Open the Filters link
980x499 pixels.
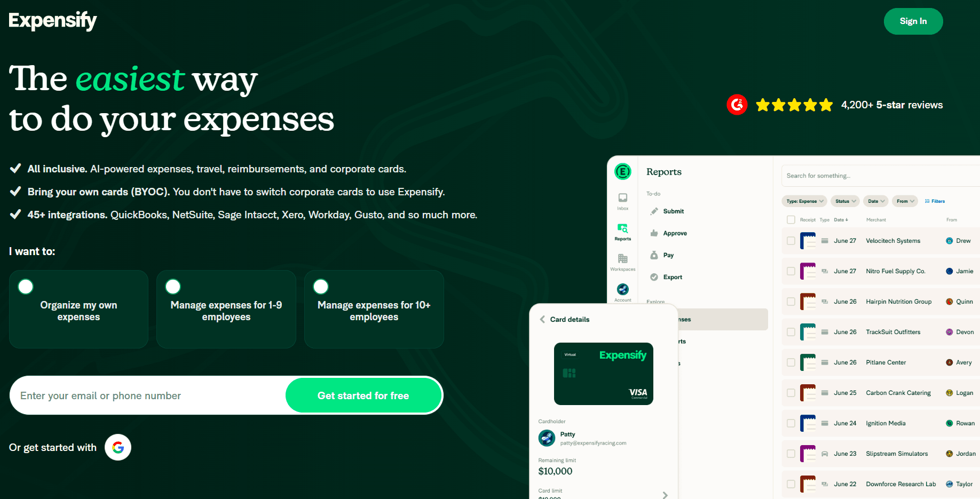935,201
